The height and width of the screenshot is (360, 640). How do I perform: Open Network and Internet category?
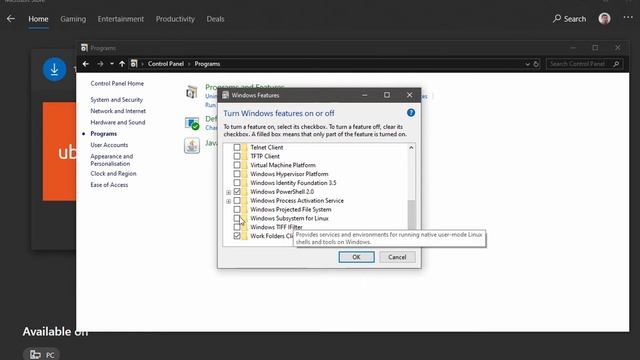(x=118, y=111)
